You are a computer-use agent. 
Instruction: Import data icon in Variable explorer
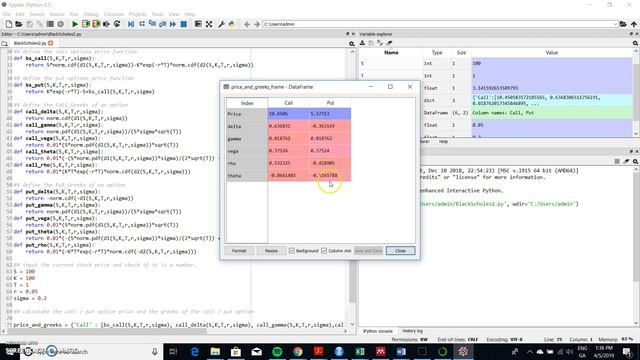click(x=362, y=43)
